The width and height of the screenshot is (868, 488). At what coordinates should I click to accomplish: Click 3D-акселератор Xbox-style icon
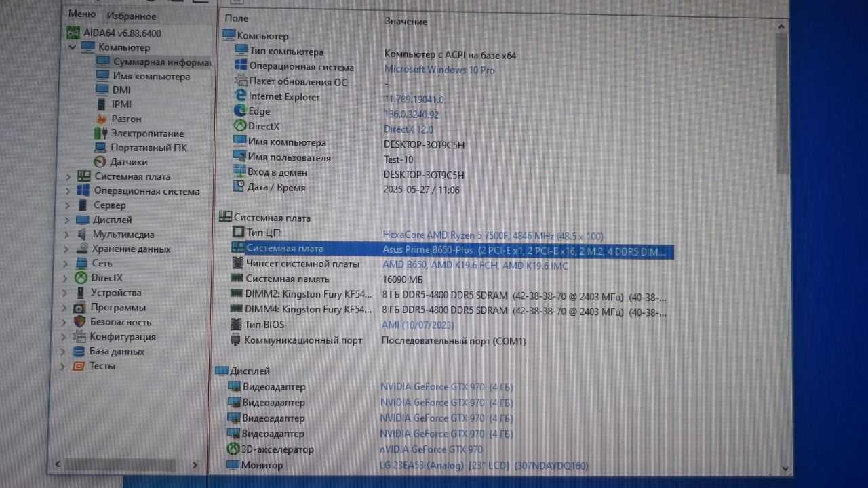click(x=233, y=449)
